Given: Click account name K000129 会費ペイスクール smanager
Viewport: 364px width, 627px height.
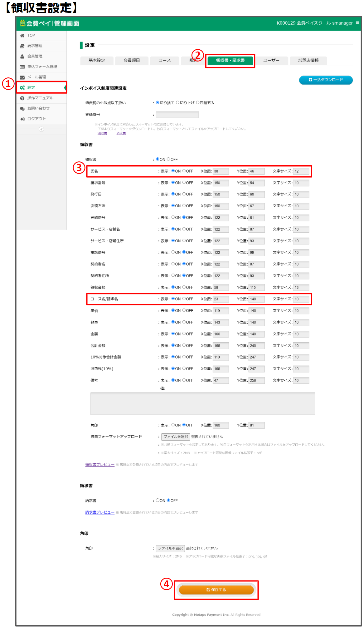Looking at the screenshot, I should (x=314, y=23).
